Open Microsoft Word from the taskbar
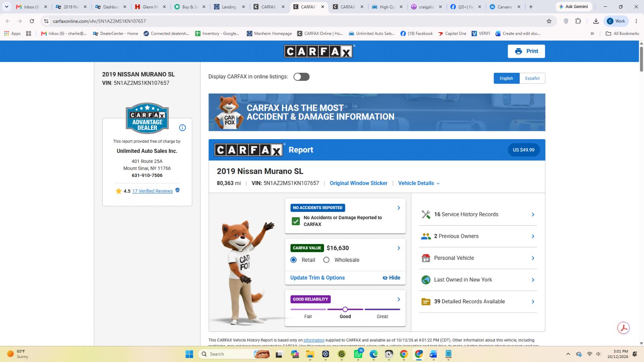 coord(433,354)
